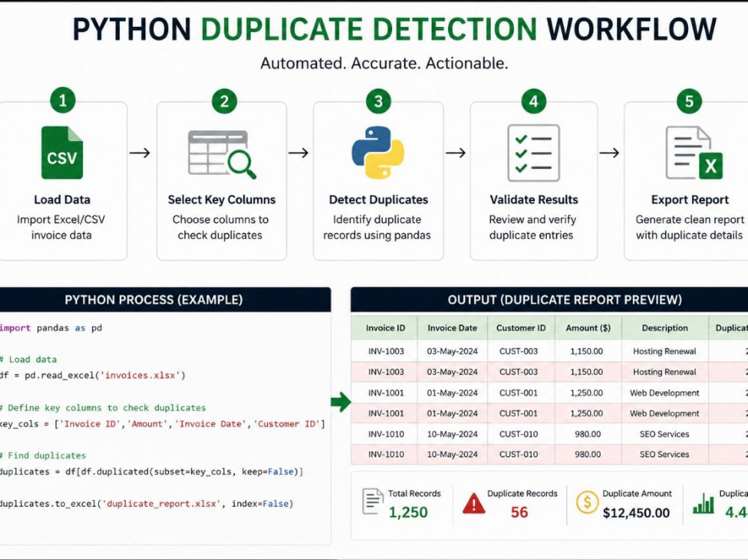
Task: Click CUST-001 in the pink highlighted row
Action: tap(518, 413)
